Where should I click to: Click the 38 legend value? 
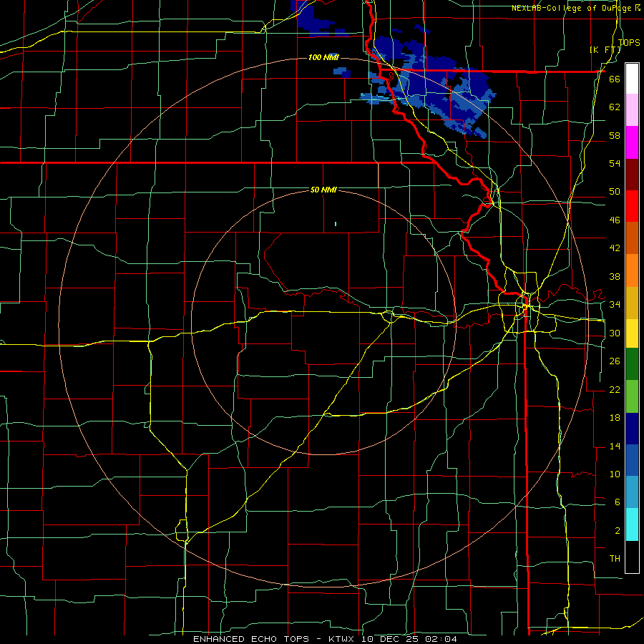click(615, 276)
